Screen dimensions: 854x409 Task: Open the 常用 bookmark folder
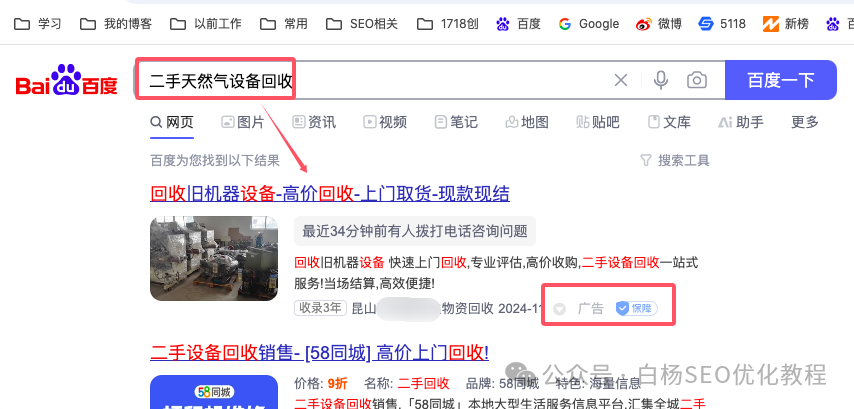coord(283,24)
